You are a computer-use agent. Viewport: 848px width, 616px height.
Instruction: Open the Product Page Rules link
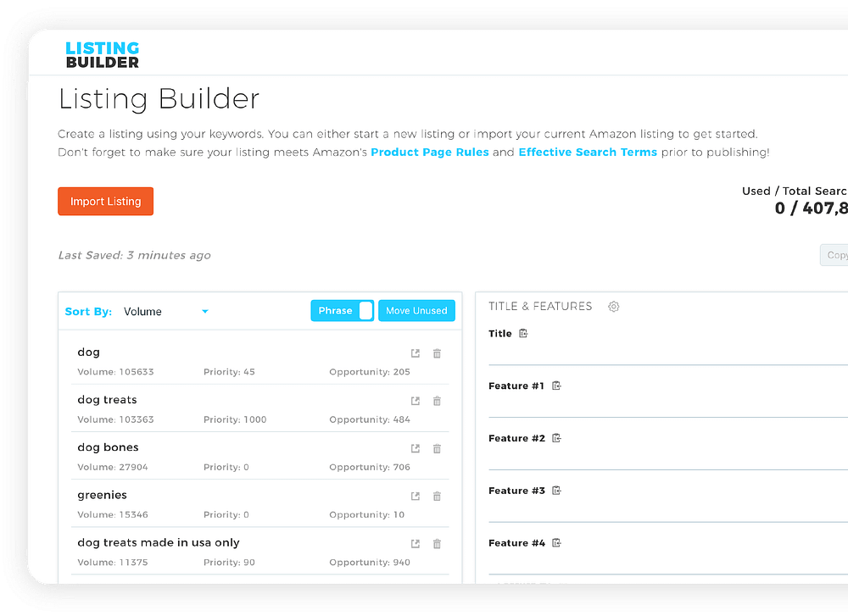pyautogui.click(x=430, y=153)
